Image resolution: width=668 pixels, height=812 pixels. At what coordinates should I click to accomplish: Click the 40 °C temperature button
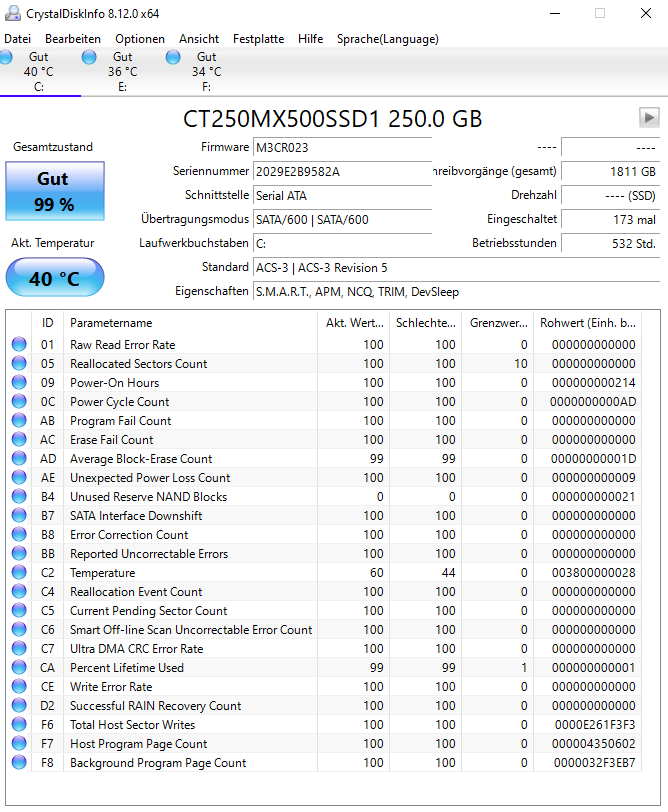tap(55, 278)
